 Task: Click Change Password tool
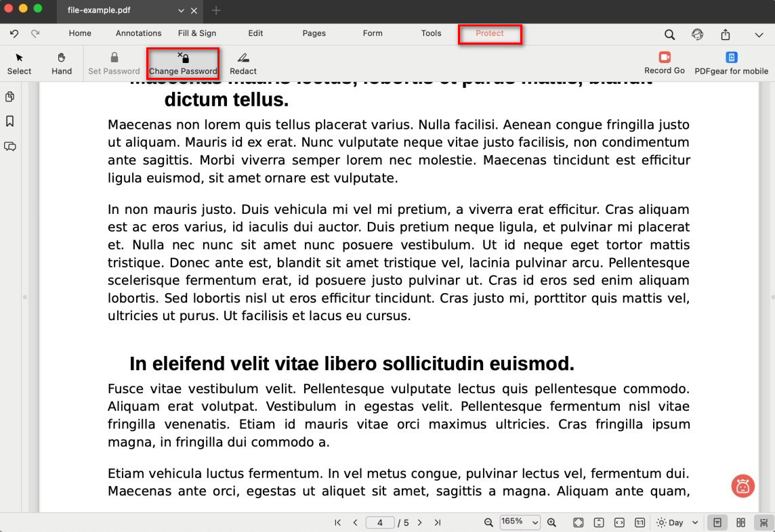(x=184, y=64)
